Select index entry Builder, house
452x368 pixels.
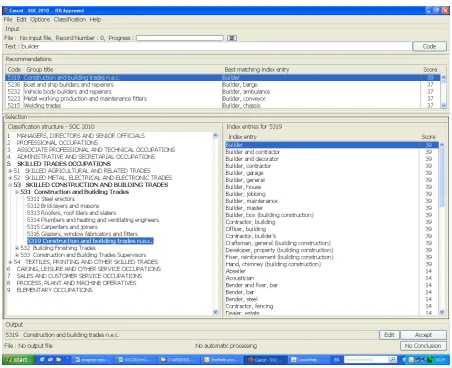pos(332,187)
